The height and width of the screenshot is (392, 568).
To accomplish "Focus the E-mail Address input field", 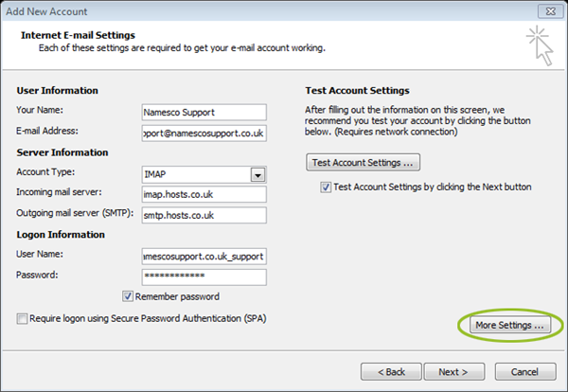I will tap(204, 134).
